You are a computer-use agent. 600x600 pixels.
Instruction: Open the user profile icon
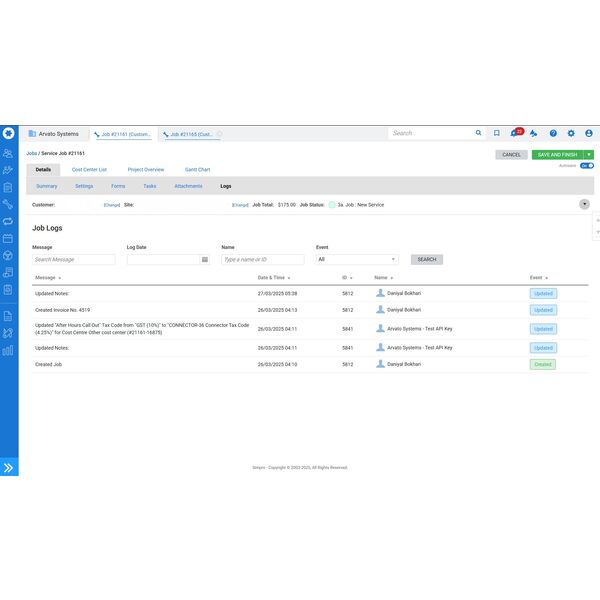pos(589,133)
